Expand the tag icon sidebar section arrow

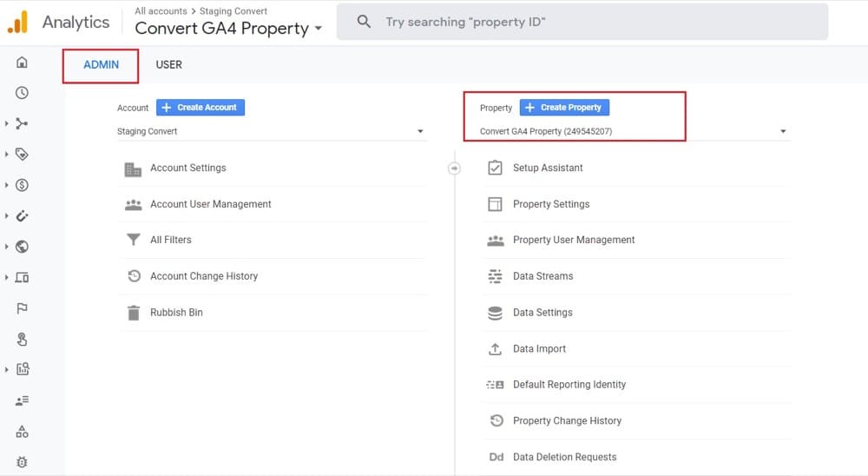click(7, 154)
